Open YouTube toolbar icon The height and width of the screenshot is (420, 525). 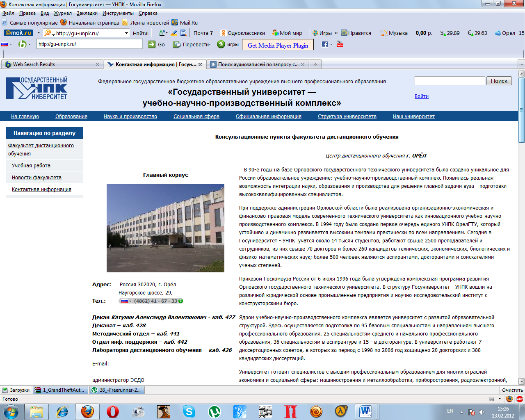click(340, 44)
